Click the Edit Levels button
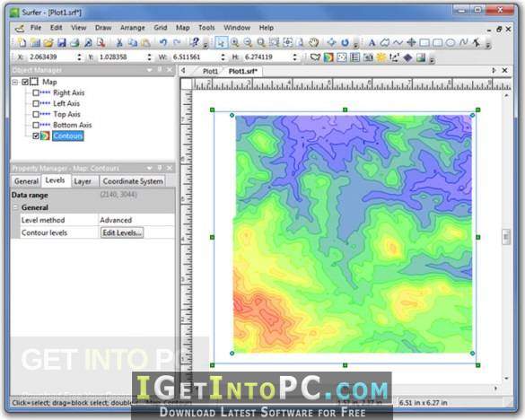Image resolution: width=525 pixels, height=420 pixels. (x=122, y=232)
